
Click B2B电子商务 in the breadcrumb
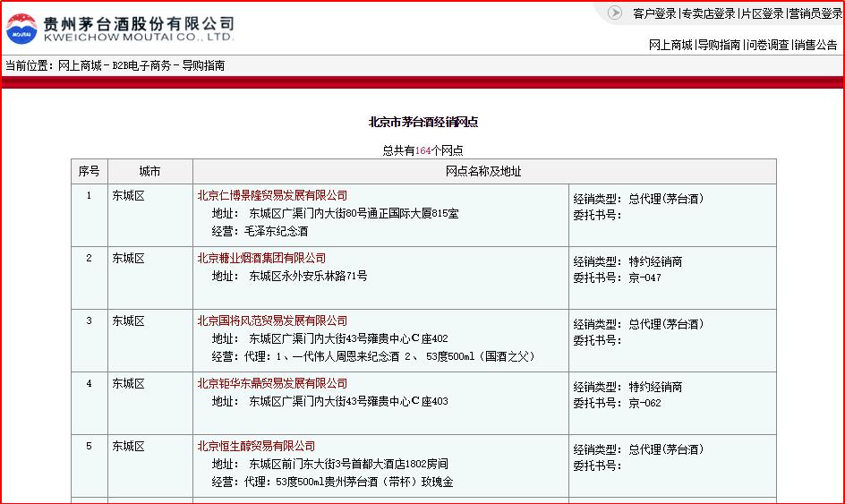pyautogui.click(x=141, y=65)
